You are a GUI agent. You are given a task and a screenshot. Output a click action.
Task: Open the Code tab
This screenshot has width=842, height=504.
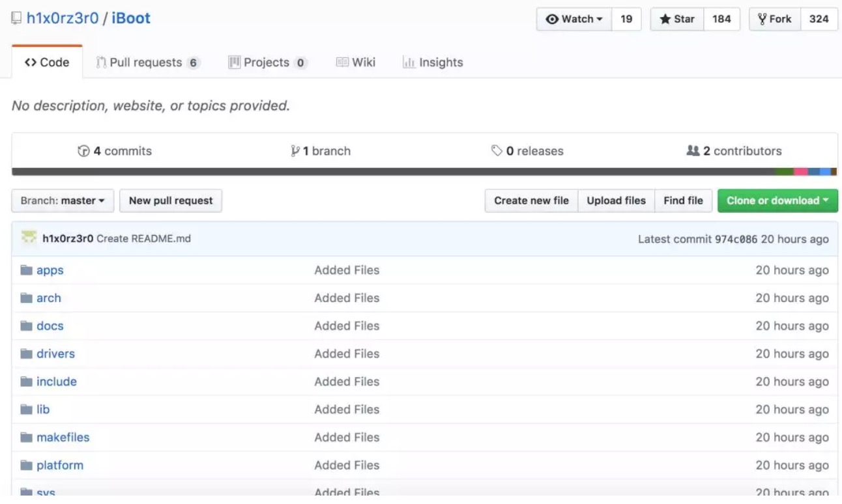pos(47,63)
